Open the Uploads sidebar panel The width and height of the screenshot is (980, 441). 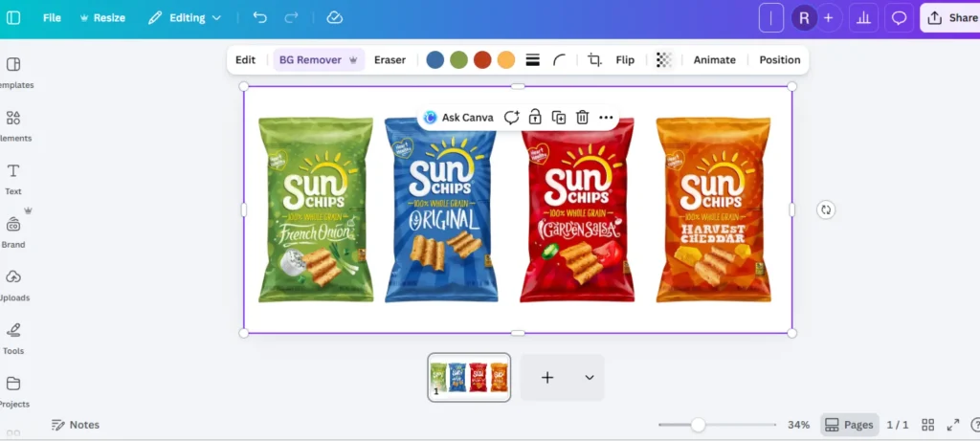point(13,284)
